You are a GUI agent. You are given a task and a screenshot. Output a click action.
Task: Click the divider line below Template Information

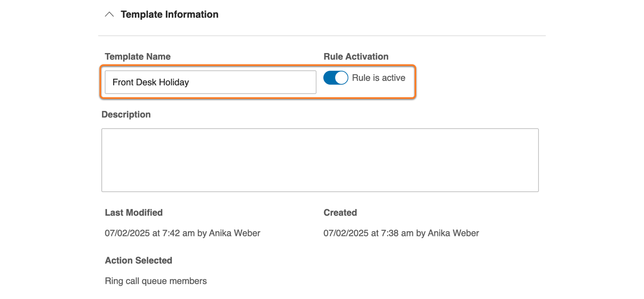[322, 36]
